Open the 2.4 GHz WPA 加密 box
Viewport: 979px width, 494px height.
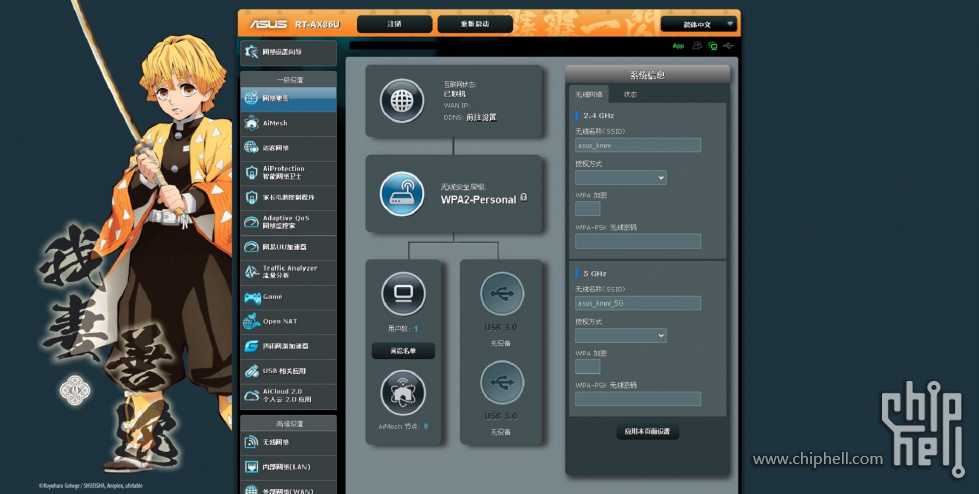coord(588,209)
